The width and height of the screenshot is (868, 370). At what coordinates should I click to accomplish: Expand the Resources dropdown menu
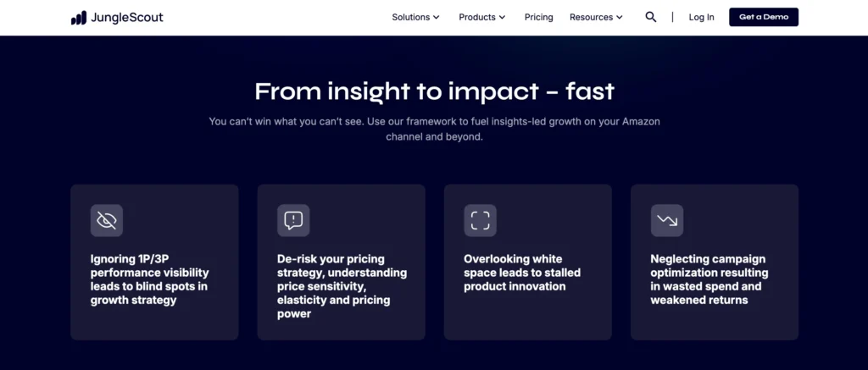pos(596,17)
